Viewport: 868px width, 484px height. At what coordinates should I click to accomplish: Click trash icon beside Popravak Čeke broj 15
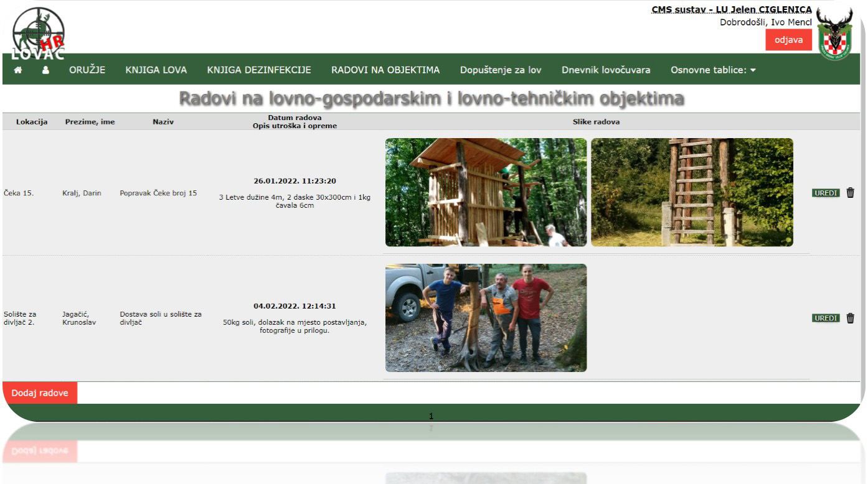851,193
